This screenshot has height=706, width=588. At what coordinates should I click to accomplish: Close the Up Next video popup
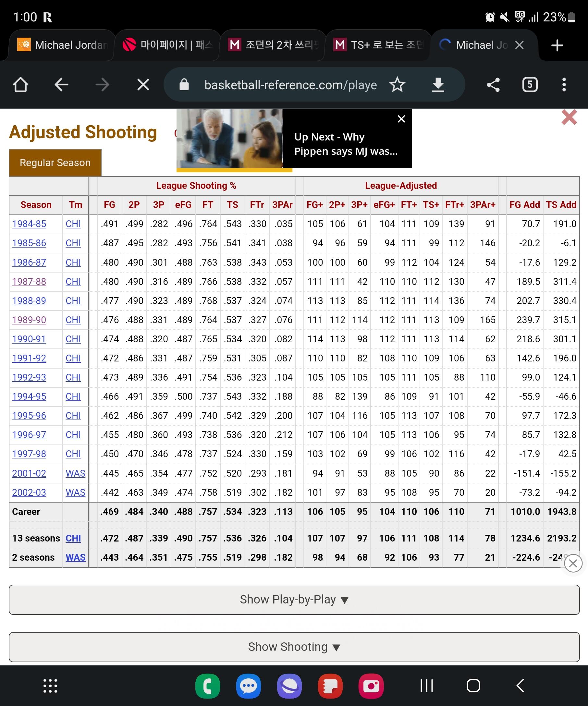point(401,119)
